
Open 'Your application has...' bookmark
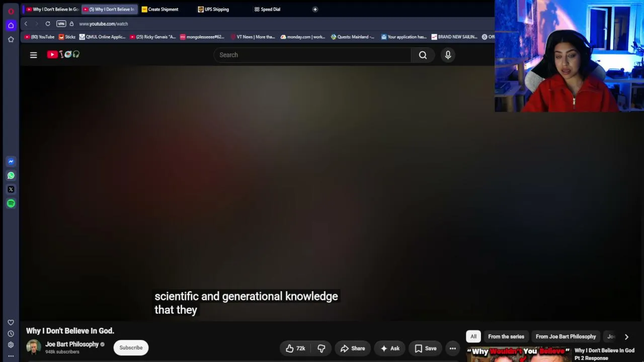[x=404, y=37]
